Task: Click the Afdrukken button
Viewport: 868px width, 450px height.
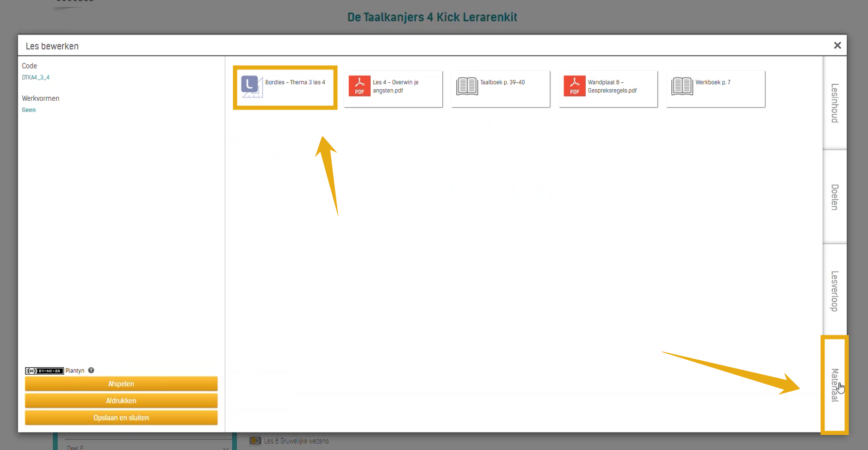Action: [121, 401]
